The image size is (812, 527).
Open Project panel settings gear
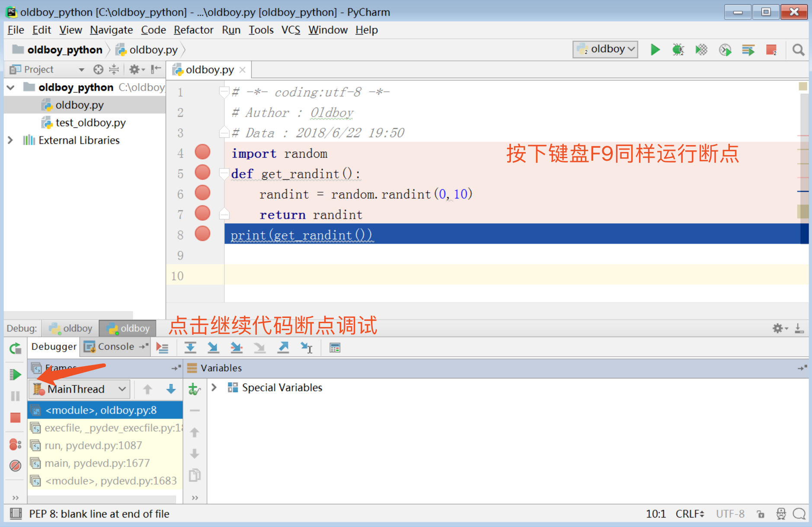pyautogui.click(x=137, y=69)
